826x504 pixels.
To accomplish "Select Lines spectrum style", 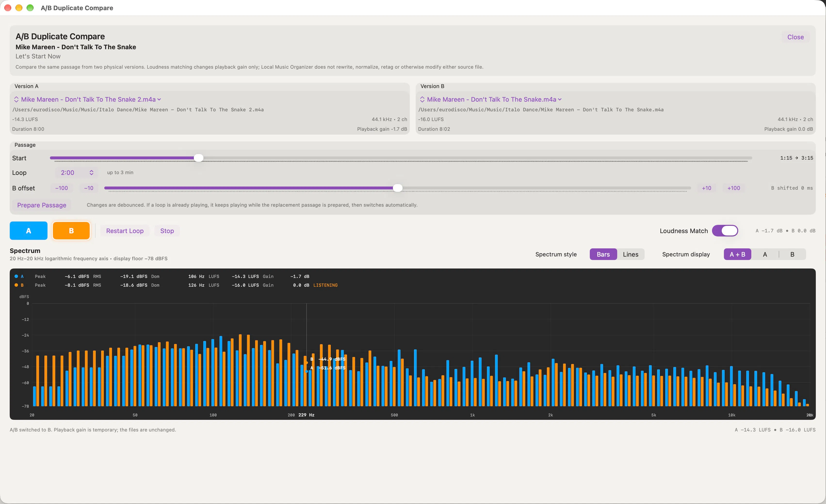I will point(630,254).
